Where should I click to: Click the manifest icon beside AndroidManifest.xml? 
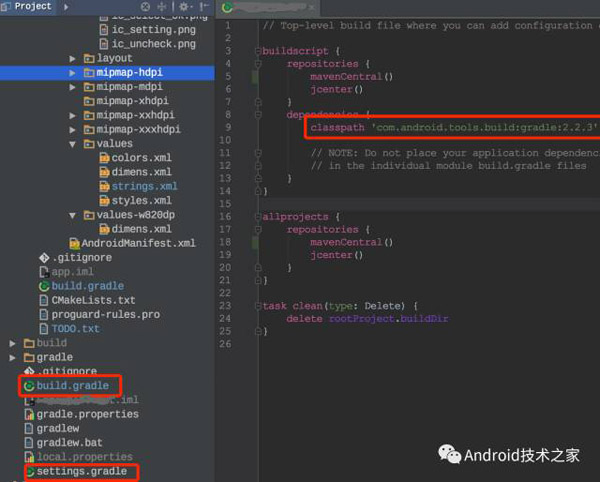(74, 243)
